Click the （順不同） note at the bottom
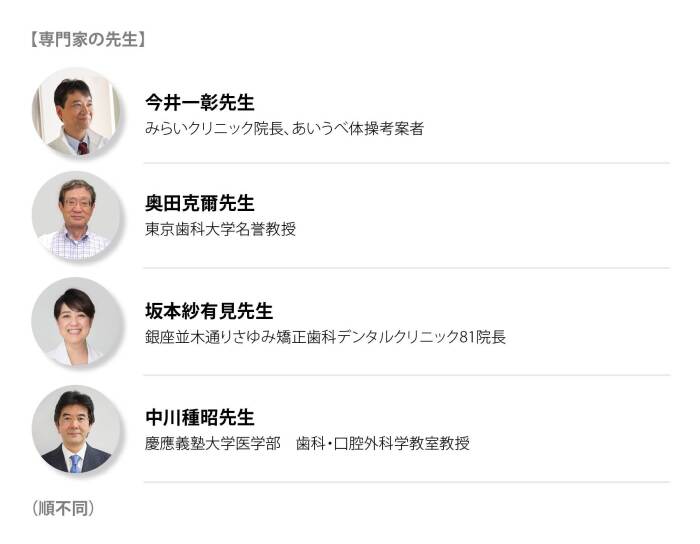This screenshot has height=544, width=700. 63,508
